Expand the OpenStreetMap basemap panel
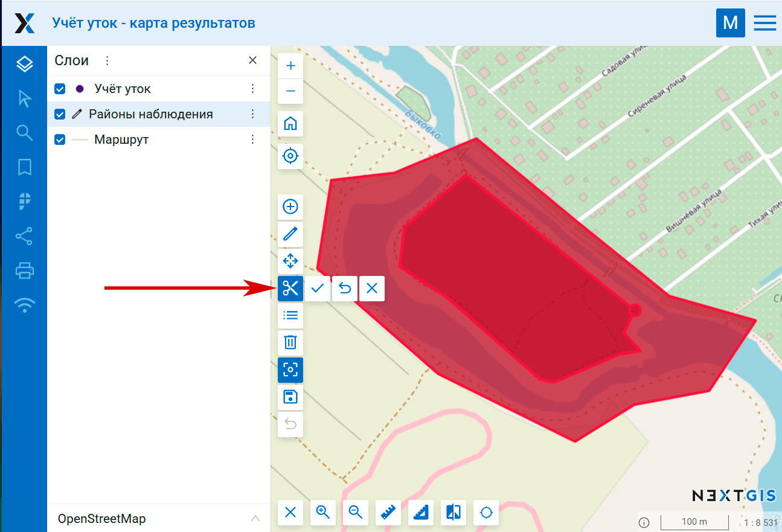782x532 pixels. click(255, 519)
